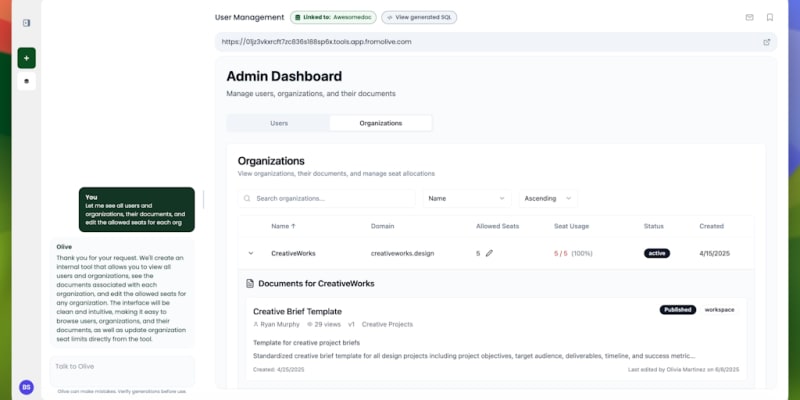
Task: Click the bookmark icon at top right
Action: click(x=769, y=17)
